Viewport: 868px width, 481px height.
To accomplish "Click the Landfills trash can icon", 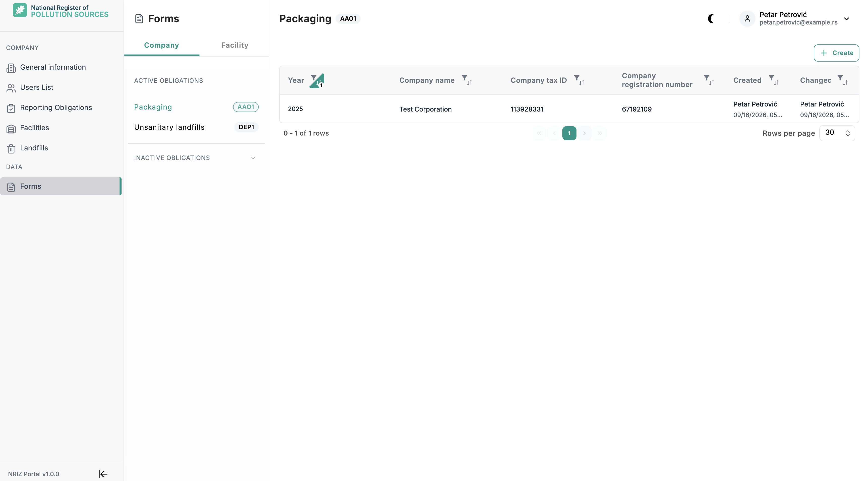I will 11,149.
